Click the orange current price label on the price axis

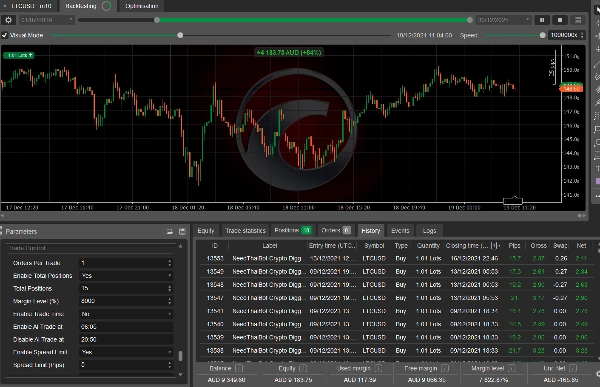tap(571, 89)
